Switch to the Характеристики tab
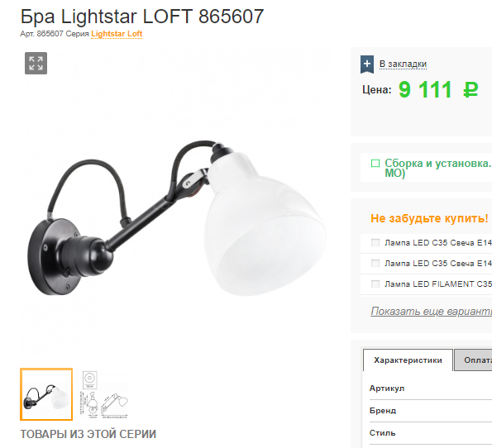Screen dimensions: 492x448 (408, 360)
